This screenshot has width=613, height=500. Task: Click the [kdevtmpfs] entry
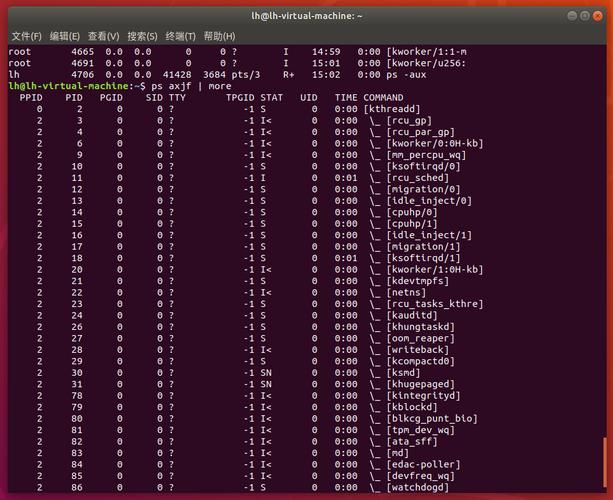[418, 281]
